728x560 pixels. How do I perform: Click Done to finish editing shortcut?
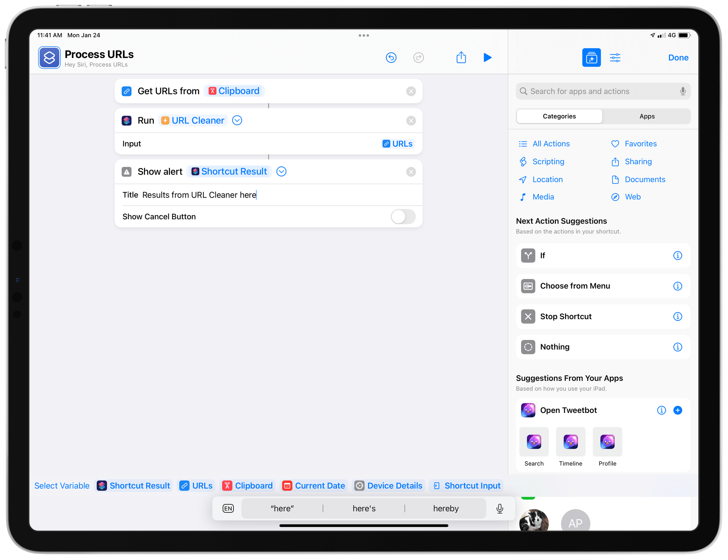(679, 58)
